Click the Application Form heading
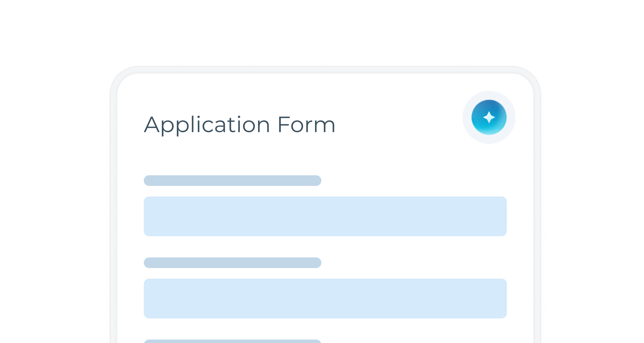Viewport: 644px width, 343px height. pos(240,125)
